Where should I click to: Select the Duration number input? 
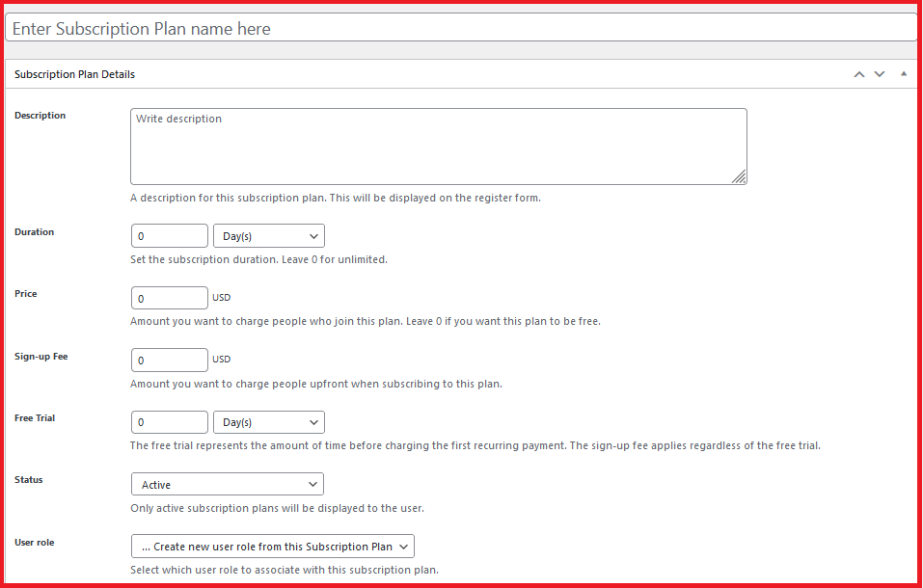click(x=169, y=236)
